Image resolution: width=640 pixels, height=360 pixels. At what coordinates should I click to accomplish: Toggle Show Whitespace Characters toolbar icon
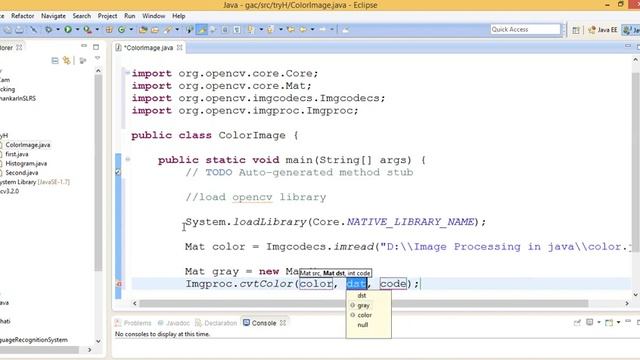pos(237,29)
